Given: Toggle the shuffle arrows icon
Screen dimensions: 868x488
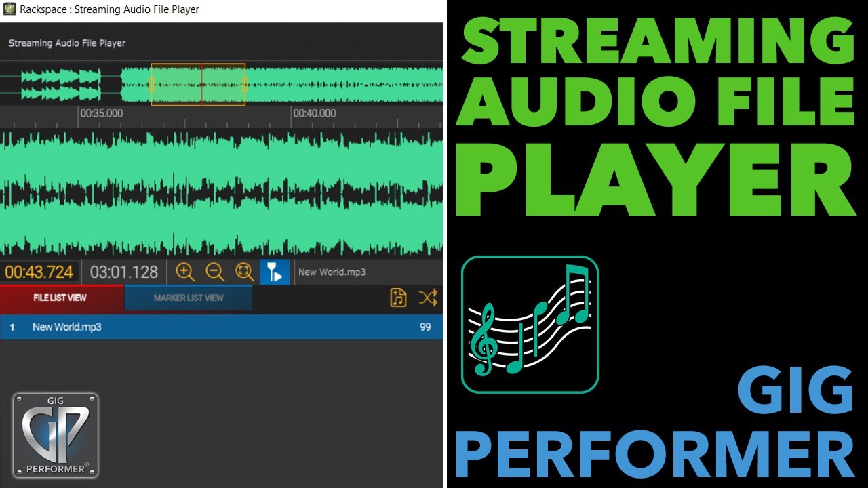Looking at the screenshot, I should point(428,298).
